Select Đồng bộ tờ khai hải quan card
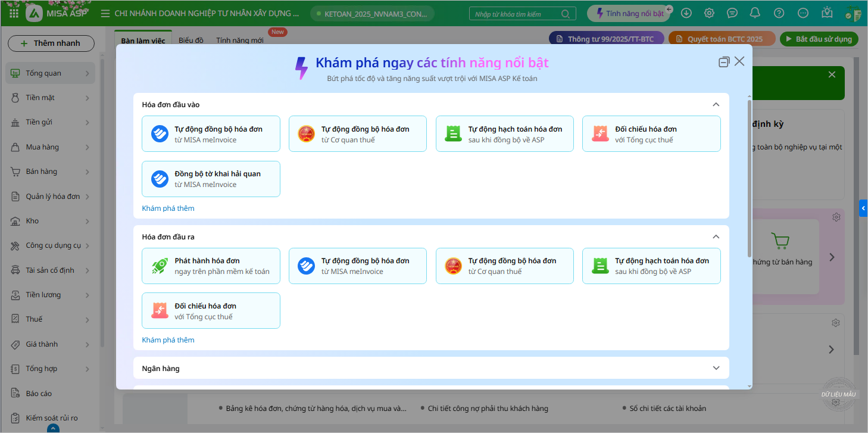This screenshot has width=868, height=433. click(211, 179)
